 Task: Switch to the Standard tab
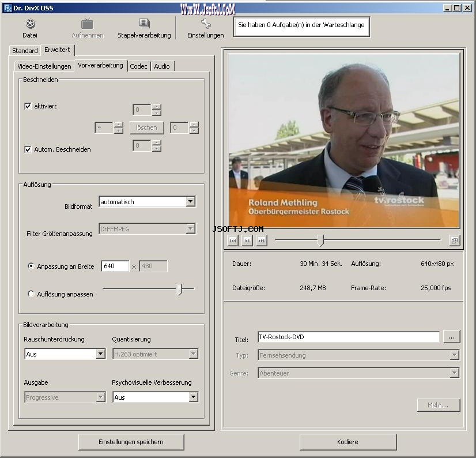25,50
